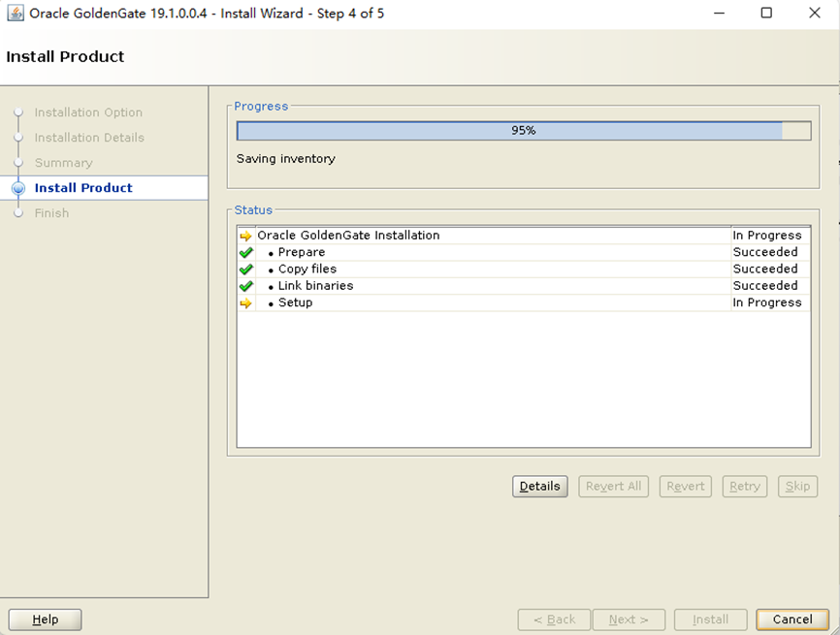Click the 95% progress bar
The image size is (840, 635).
coord(524,131)
